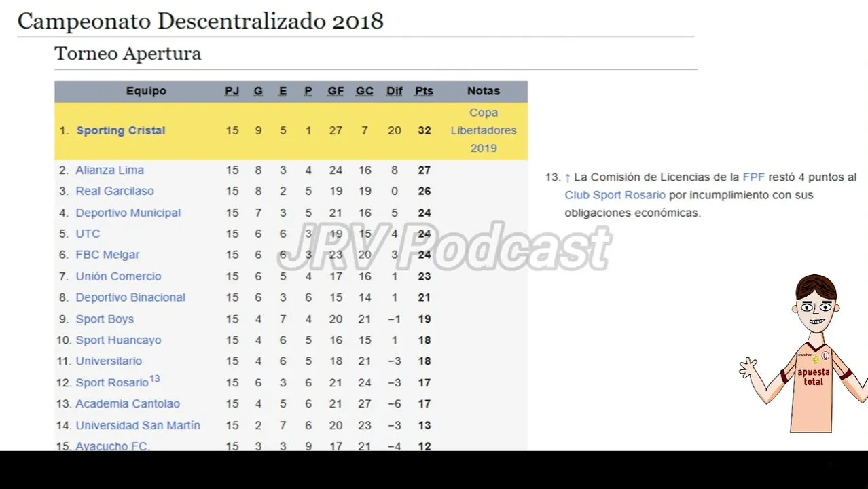
Task: Open the Sporting Cristal team link
Action: [120, 130]
